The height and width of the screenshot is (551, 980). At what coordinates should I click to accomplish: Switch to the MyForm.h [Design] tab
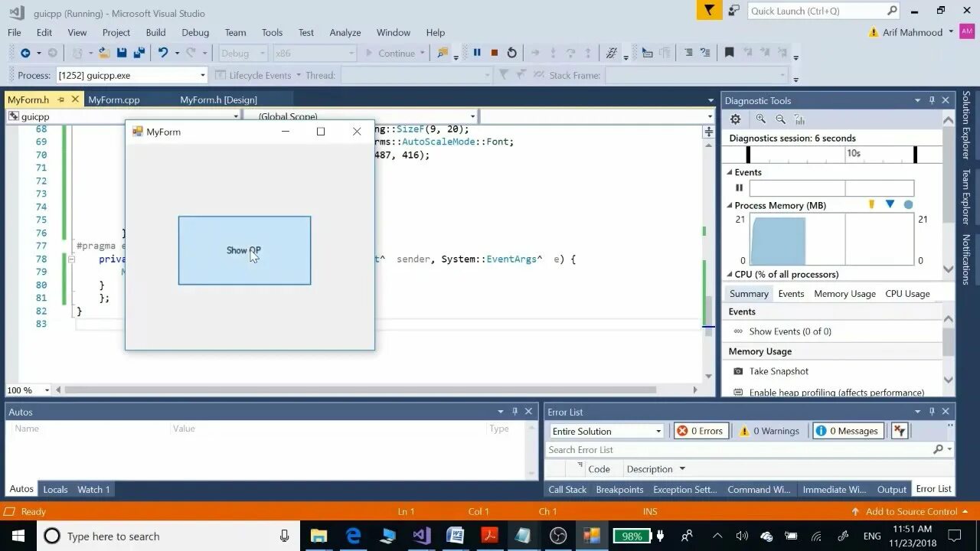[218, 99]
